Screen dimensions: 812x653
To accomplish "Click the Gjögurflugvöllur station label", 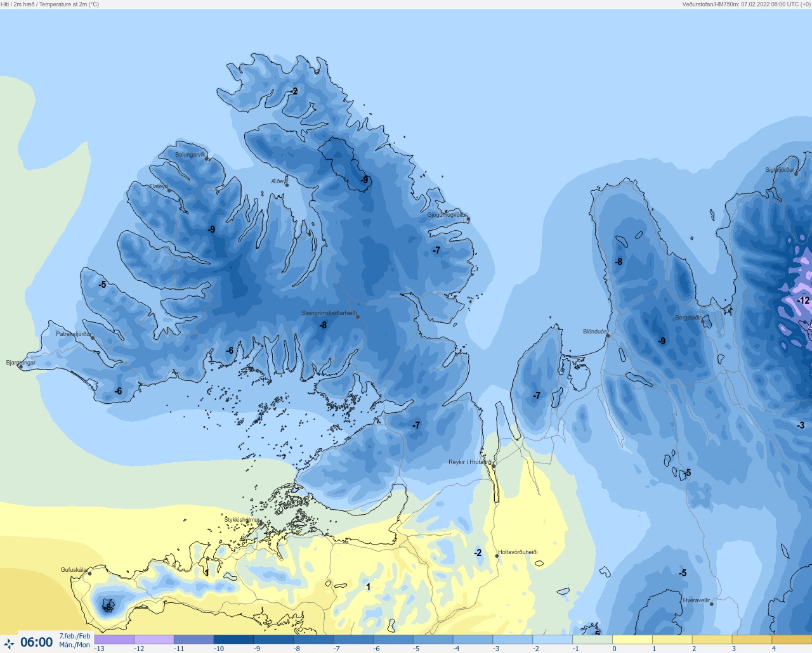I will 447,215.
